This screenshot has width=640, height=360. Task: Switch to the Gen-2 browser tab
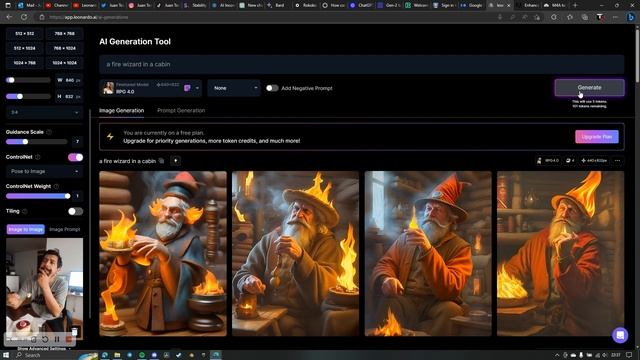[x=389, y=5]
